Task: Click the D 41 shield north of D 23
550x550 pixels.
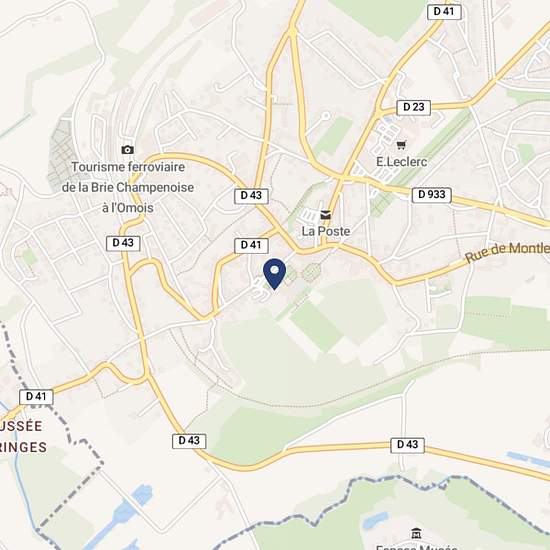Action: coord(444,12)
